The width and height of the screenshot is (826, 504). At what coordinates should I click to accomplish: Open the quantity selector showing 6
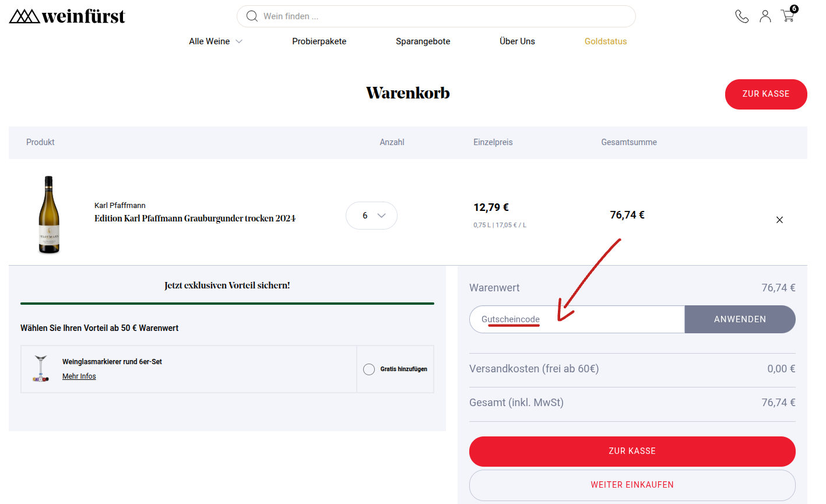(x=371, y=215)
